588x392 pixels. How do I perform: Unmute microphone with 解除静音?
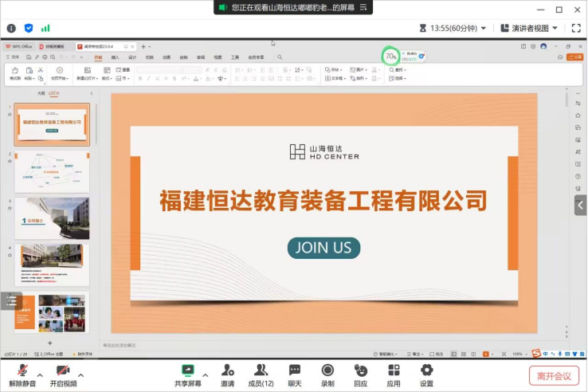(x=22, y=375)
